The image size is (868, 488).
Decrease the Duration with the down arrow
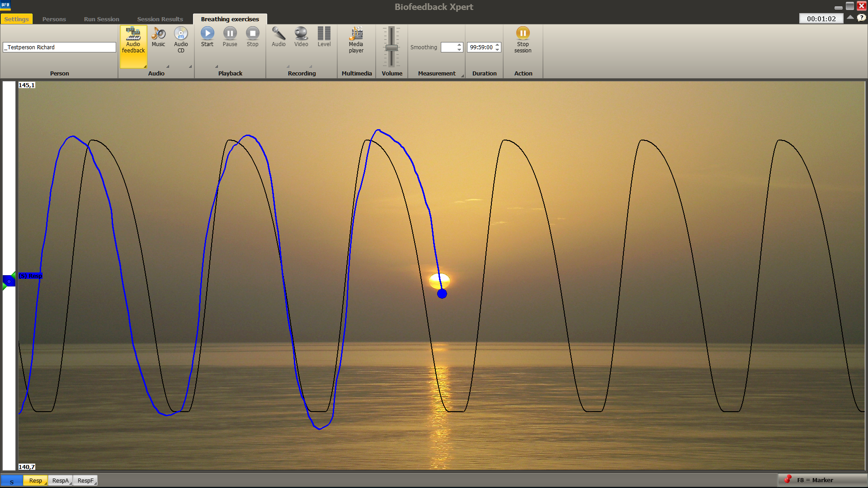click(497, 50)
